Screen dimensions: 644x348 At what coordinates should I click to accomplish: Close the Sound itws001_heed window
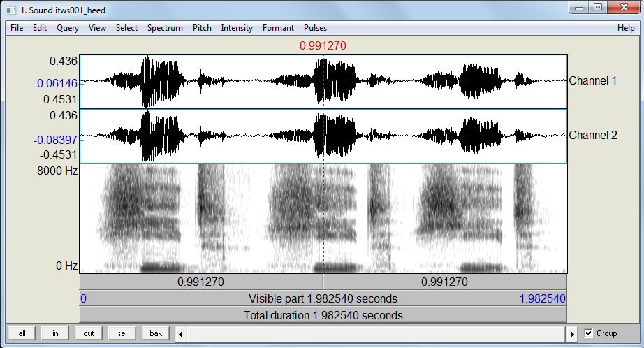[x=624, y=8]
